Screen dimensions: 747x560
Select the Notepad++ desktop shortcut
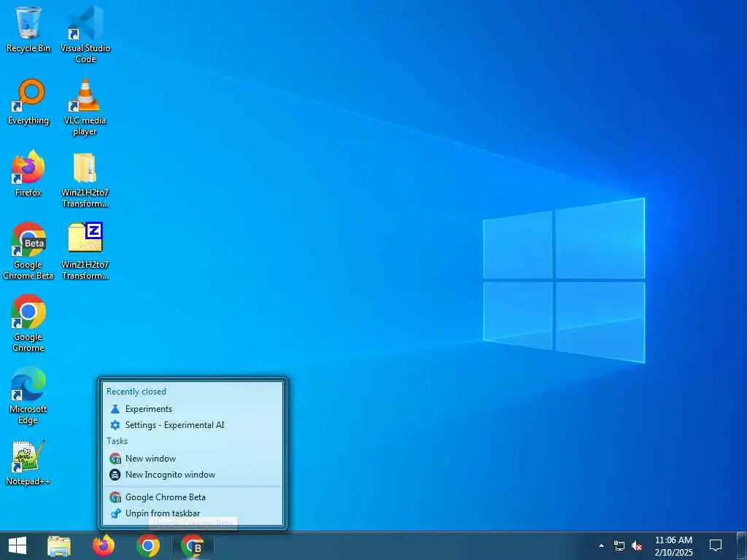[28, 463]
